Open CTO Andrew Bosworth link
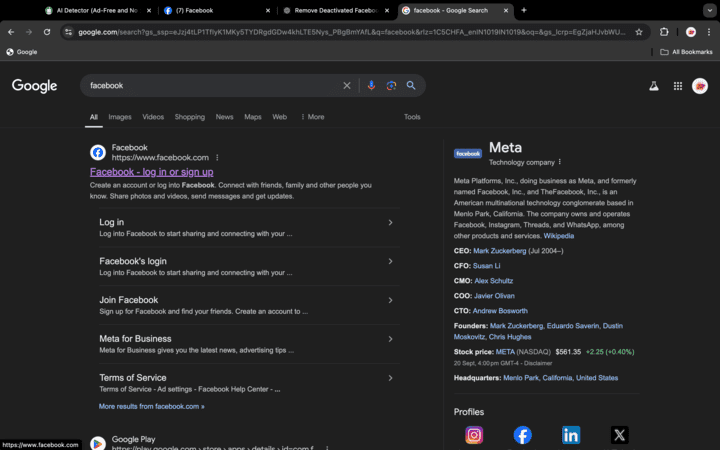The width and height of the screenshot is (720, 450). pos(500,311)
